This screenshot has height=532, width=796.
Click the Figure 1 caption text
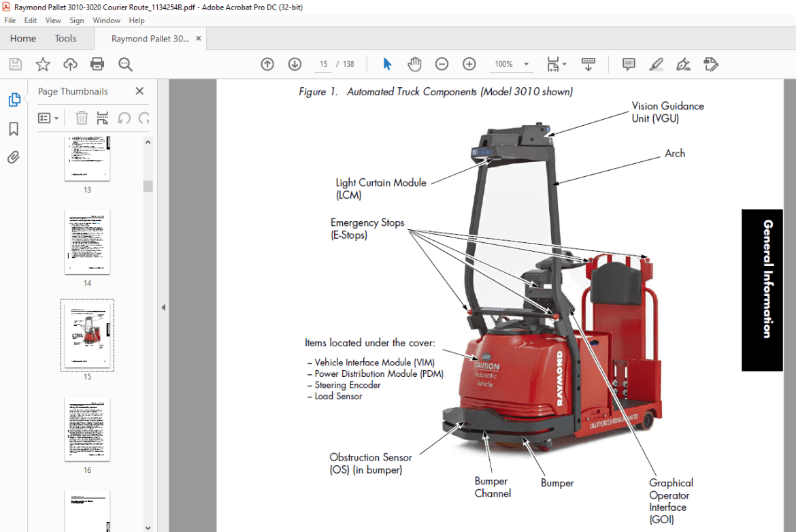click(x=435, y=92)
